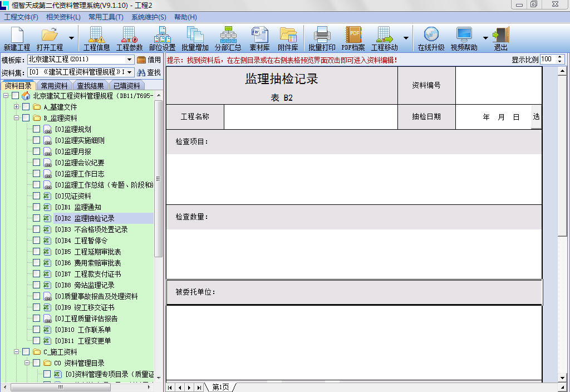Screen dimensions: 570x392
Task: Switch to the 查找结果 tab
Action: point(91,85)
